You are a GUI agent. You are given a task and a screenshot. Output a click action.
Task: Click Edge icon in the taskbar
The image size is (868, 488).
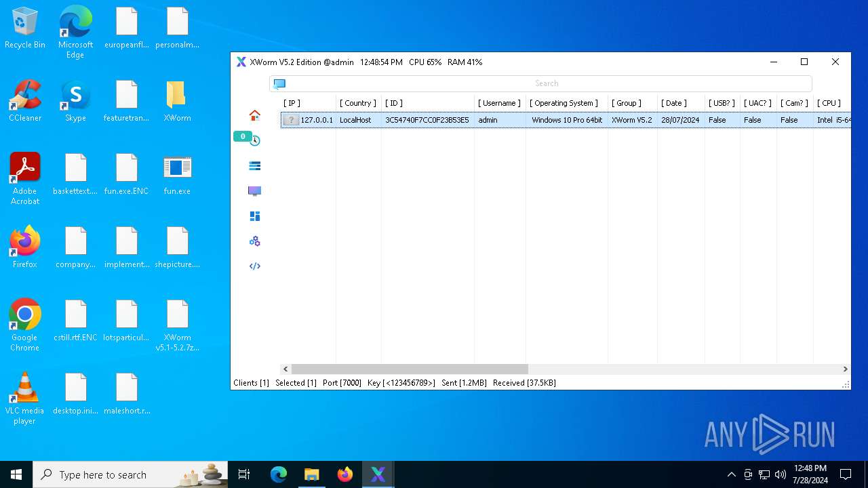click(x=279, y=474)
